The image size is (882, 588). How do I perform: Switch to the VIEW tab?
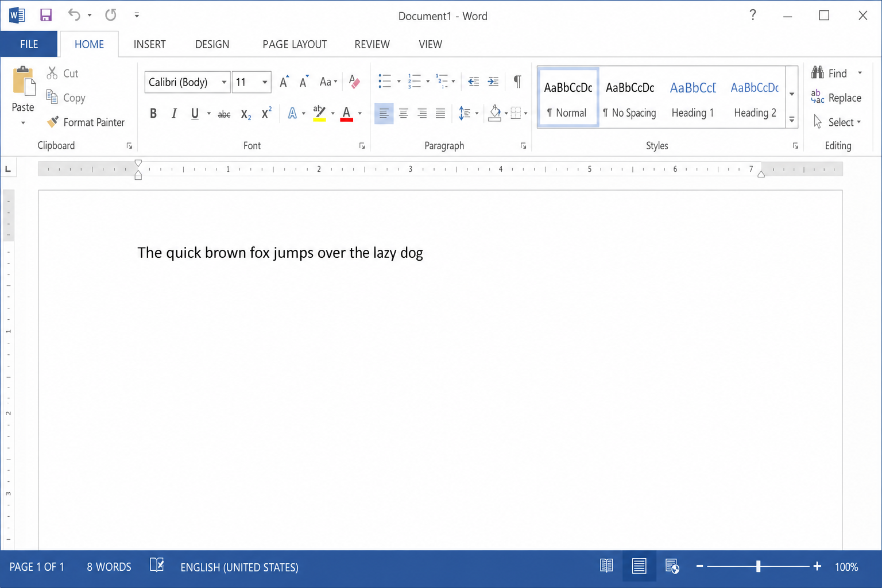pos(430,44)
